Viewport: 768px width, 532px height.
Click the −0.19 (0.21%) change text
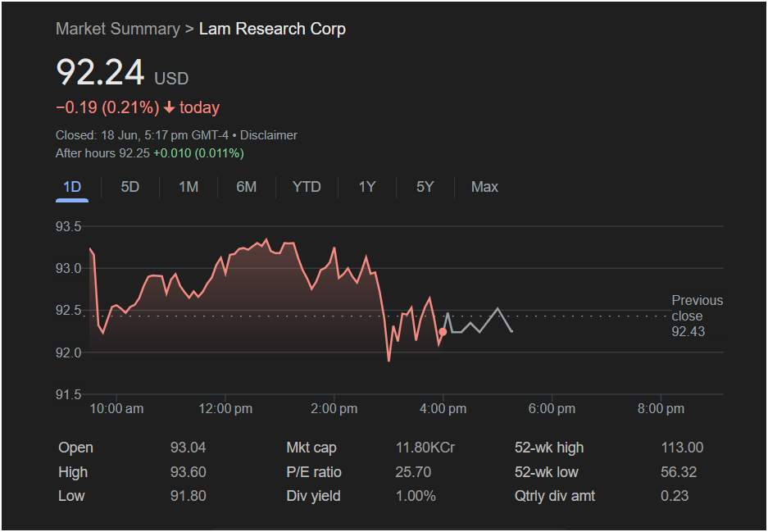click(107, 107)
